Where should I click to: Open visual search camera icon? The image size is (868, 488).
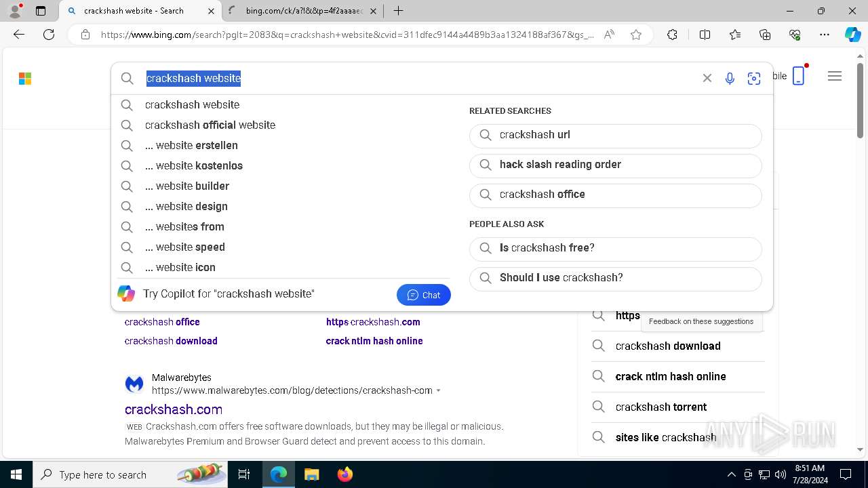click(754, 79)
